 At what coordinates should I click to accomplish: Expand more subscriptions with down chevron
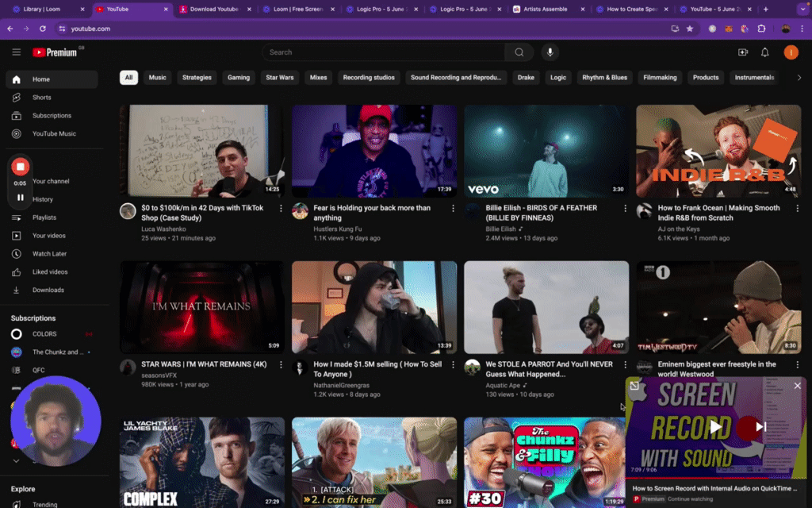pos(16,461)
